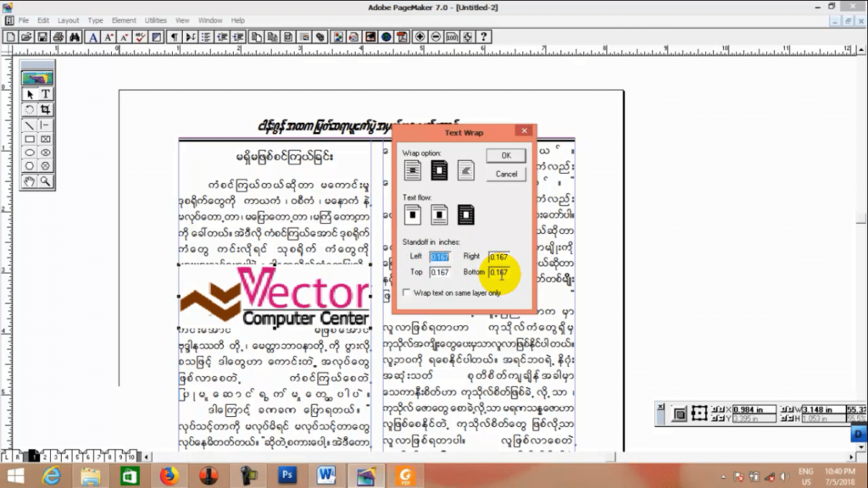Open the Element menu
Viewport: 868px width, 488px height.
pos(124,20)
